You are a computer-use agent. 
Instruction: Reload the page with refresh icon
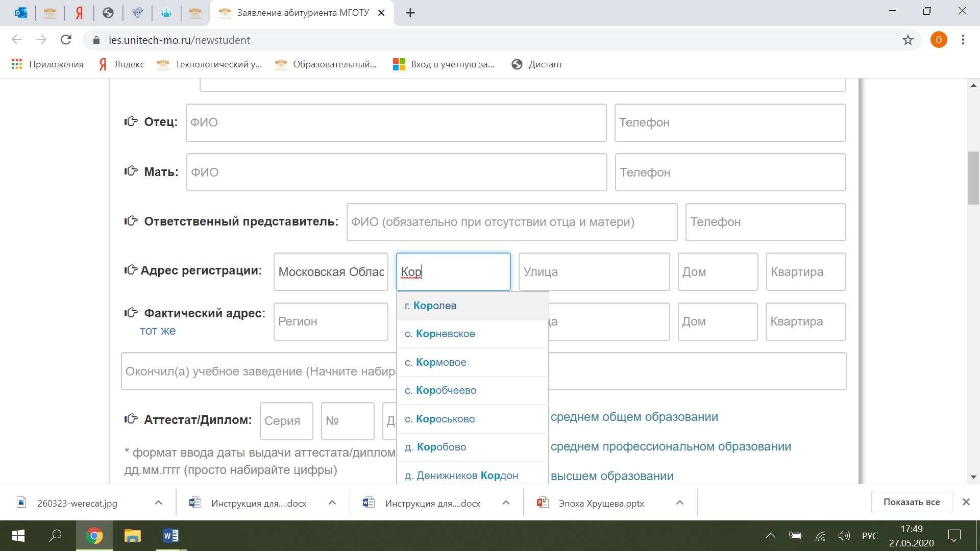coord(66,40)
